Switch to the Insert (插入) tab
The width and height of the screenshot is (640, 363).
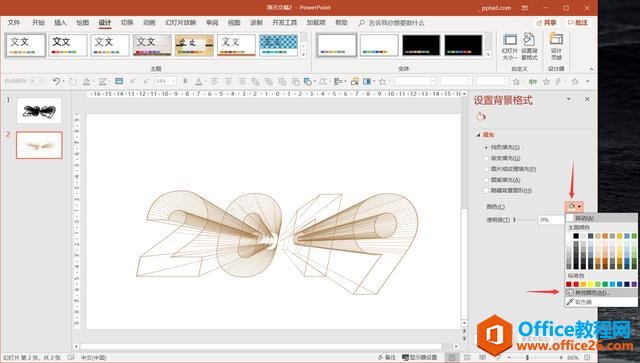[60, 22]
